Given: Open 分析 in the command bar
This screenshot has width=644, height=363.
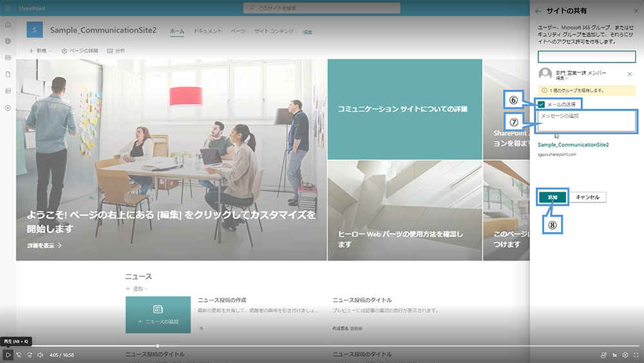Looking at the screenshot, I should [x=116, y=51].
